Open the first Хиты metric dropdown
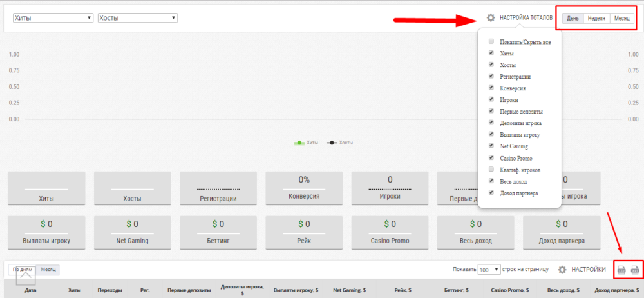Viewport: 644px width, 298px height. (53, 18)
